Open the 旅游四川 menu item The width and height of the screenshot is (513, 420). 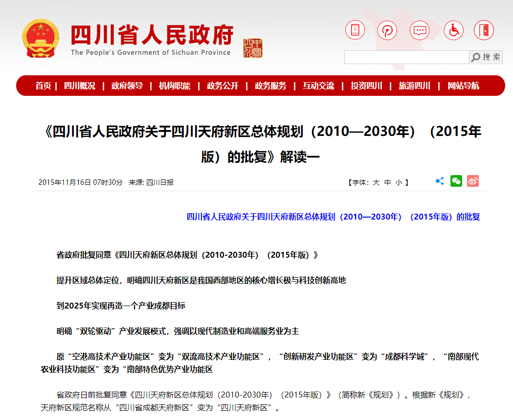tap(413, 85)
